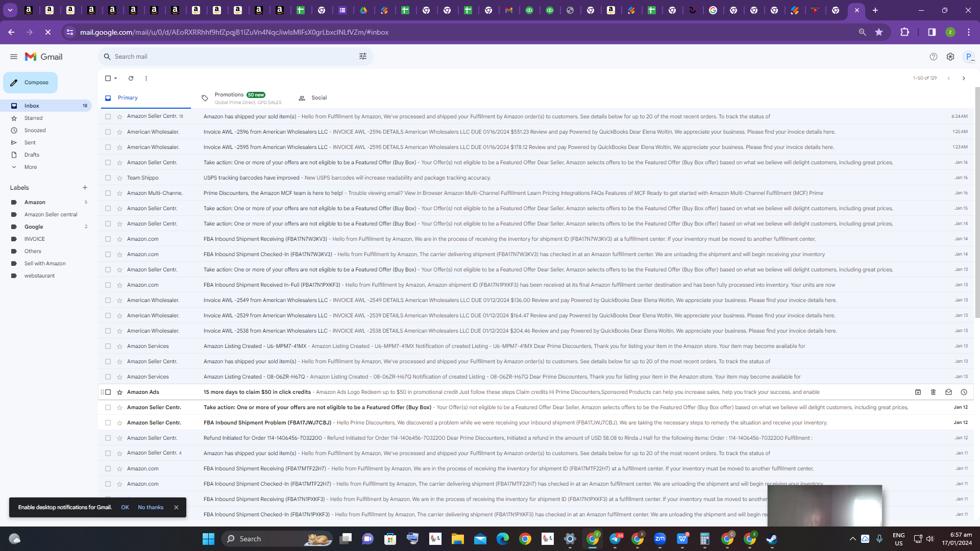Switch to the Promotions tab
The image size is (980, 551).
coord(242,97)
